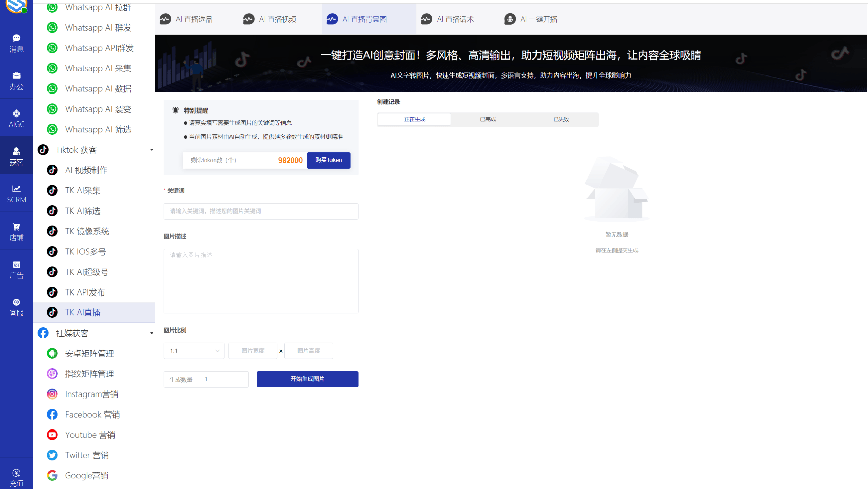Screen dimensions: 868x489
Task: Click the 购买Token button
Action: point(328,160)
